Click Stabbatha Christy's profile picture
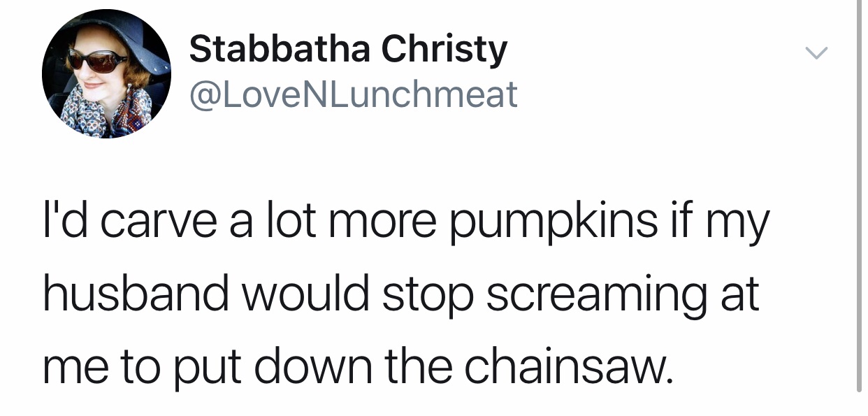The height and width of the screenshot is (416, 868). click(x=106, y=74)
